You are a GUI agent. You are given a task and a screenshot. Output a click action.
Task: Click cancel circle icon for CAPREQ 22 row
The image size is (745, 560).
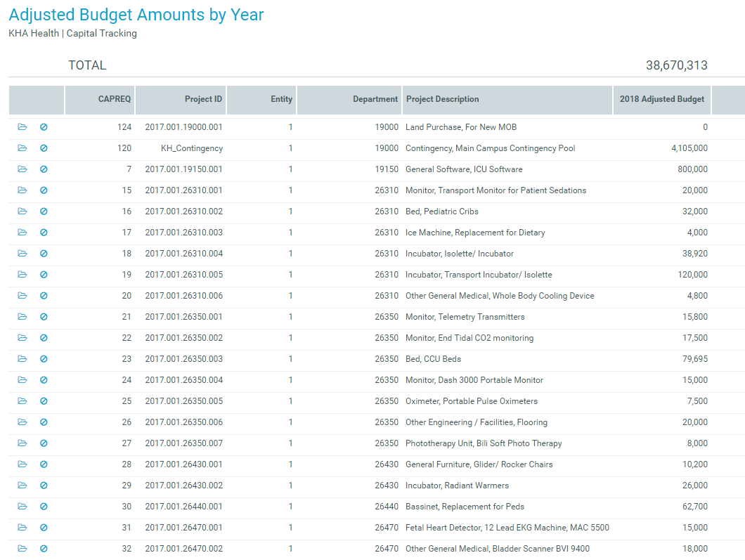pyautogui.click(x=44, y=338)
